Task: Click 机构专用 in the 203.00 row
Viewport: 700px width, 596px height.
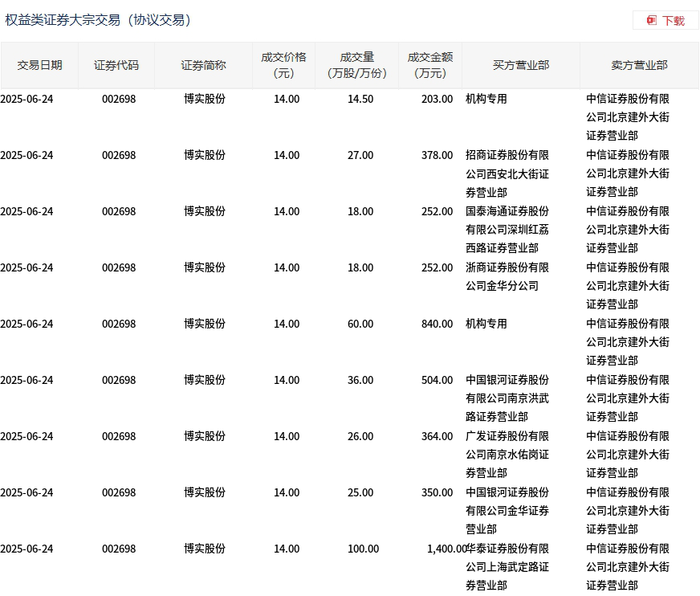Action: pos(486,99)
